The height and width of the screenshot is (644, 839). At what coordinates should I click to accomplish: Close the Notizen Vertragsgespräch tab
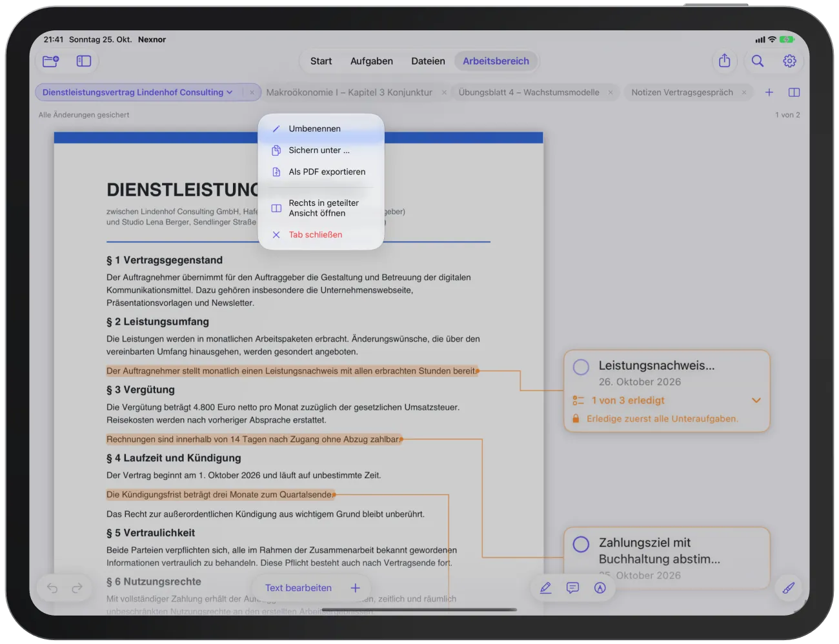(744, 92)
